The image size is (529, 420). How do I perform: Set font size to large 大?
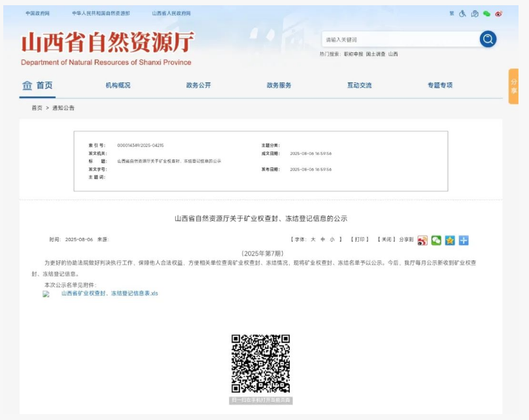point(313,240)
